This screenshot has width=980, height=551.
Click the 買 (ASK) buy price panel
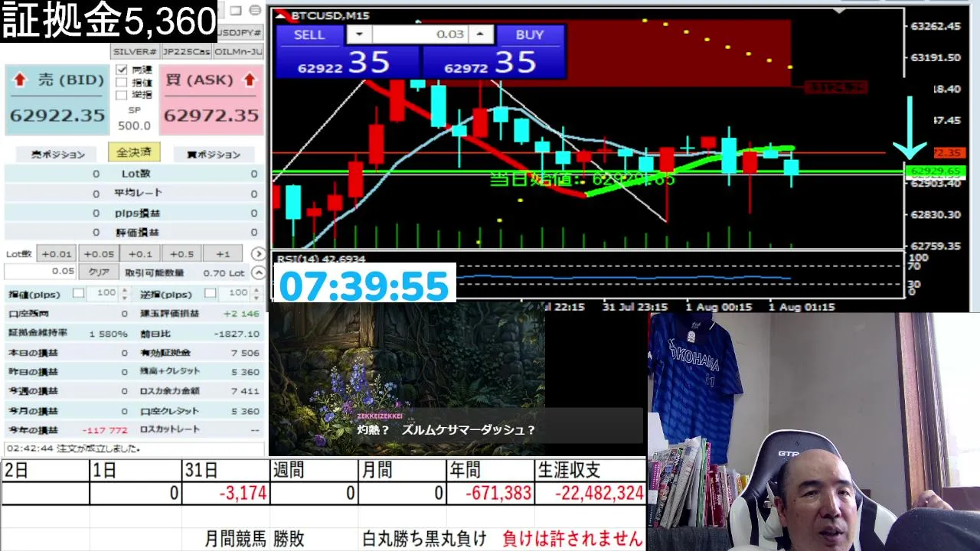pyautogui.click(x=211, y=100)
